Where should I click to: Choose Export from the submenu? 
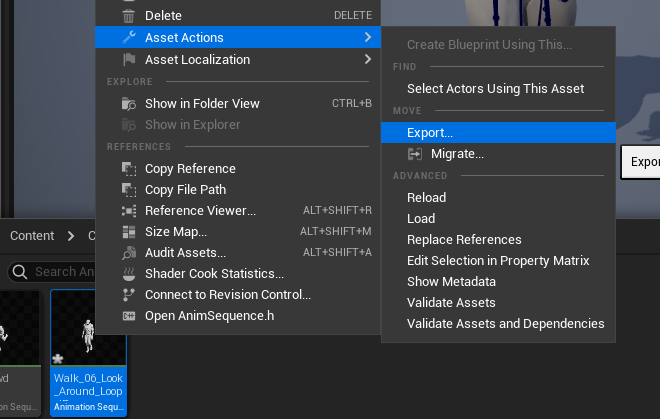430,132
